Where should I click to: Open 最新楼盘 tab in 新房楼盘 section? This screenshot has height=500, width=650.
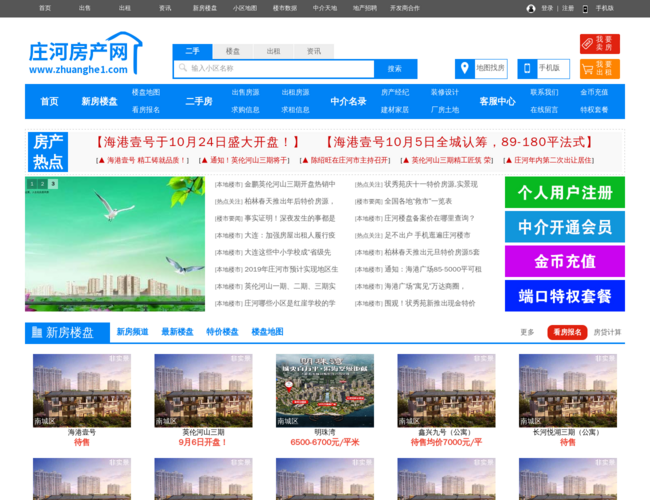click(x=177, y=332)
